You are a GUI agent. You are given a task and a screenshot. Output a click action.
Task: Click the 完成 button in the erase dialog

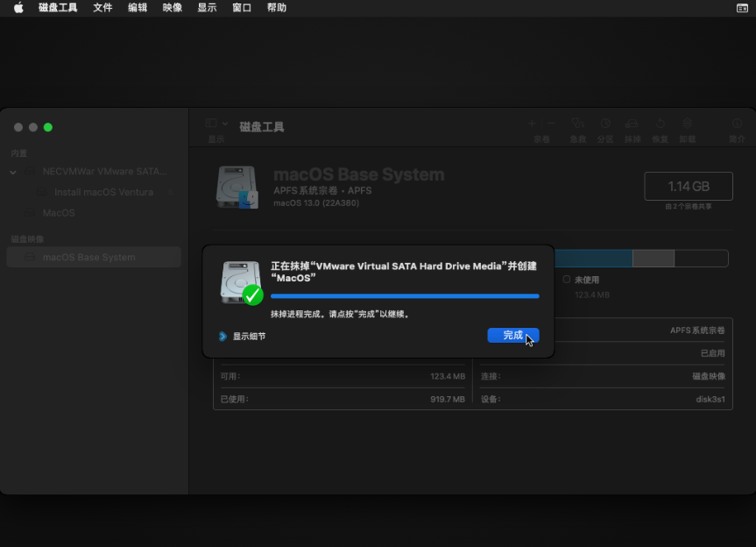tap(512, 336)
